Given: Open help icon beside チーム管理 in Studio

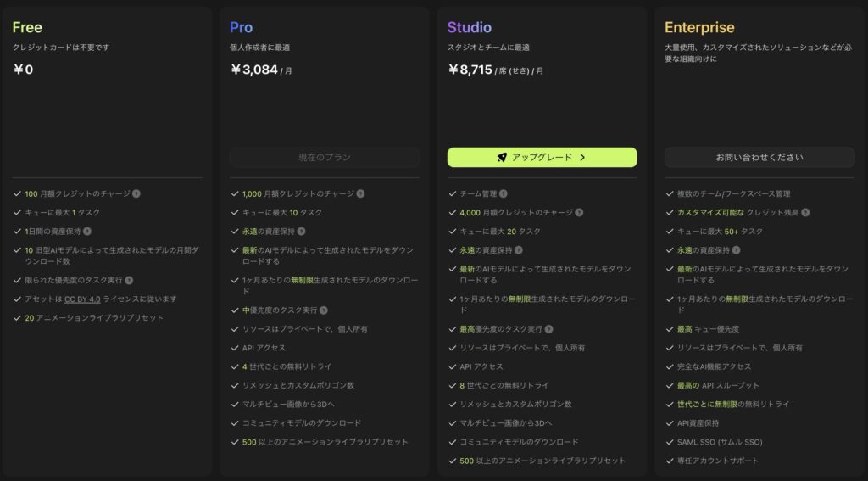Looking at the screenshot, I should (504, 194).
